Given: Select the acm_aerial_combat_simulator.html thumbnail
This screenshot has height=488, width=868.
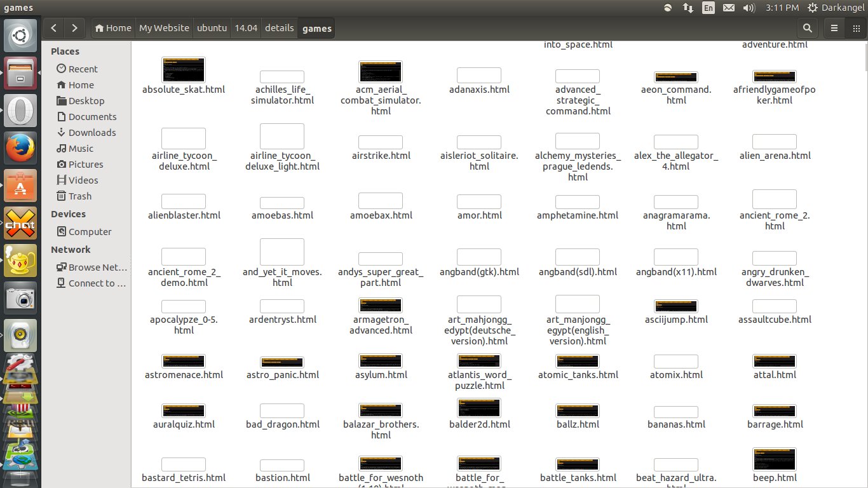Looking at the screenshot, I should (381, 72).
